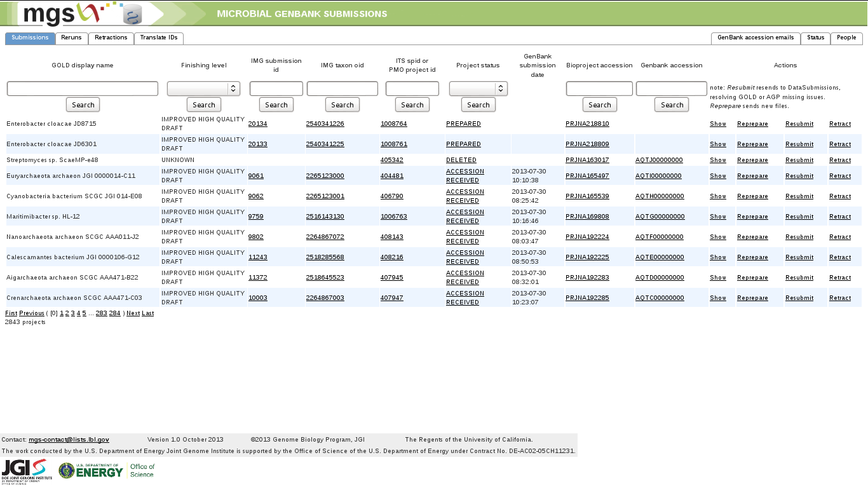Focus the ITS spid input field

tap(412, 89)
